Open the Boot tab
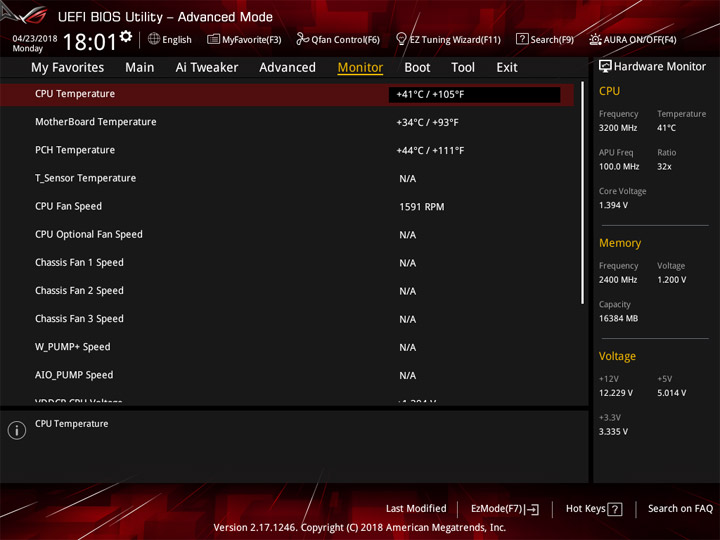The height and width of the screenshot is (540, 720). tap(417, 68)
